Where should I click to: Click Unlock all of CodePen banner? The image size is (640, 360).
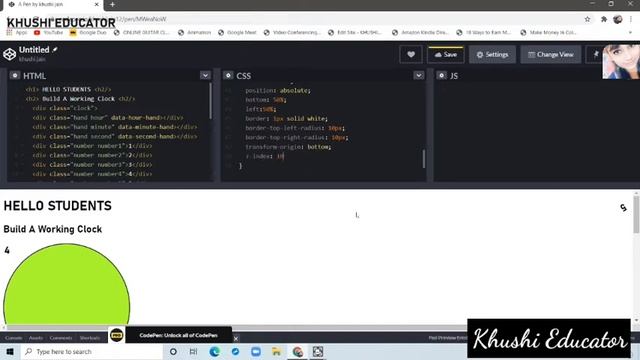(178, 336)
